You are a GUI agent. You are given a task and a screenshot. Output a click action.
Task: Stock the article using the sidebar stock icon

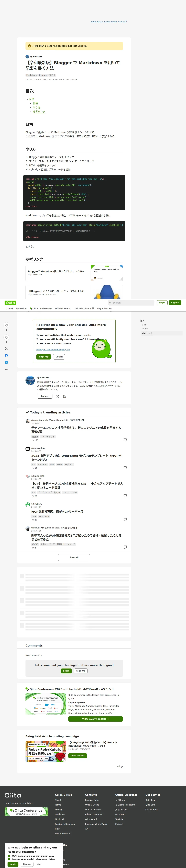[6, 337]
